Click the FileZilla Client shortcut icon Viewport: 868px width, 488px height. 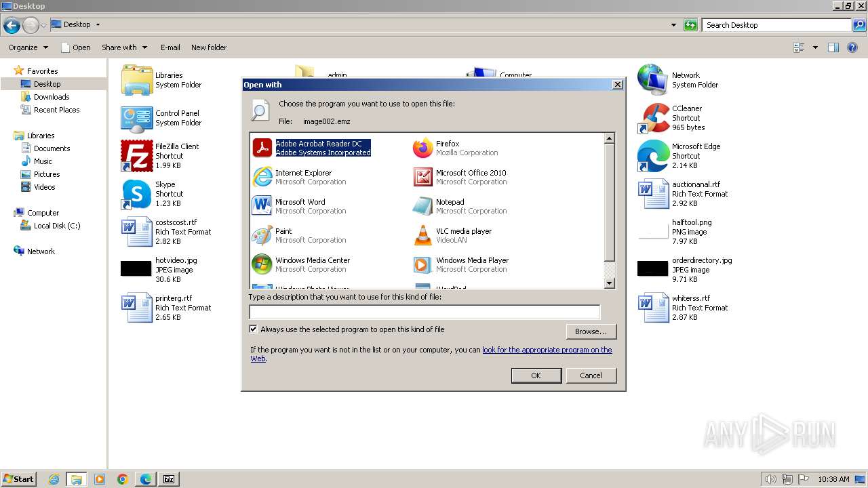click(136, 156)
